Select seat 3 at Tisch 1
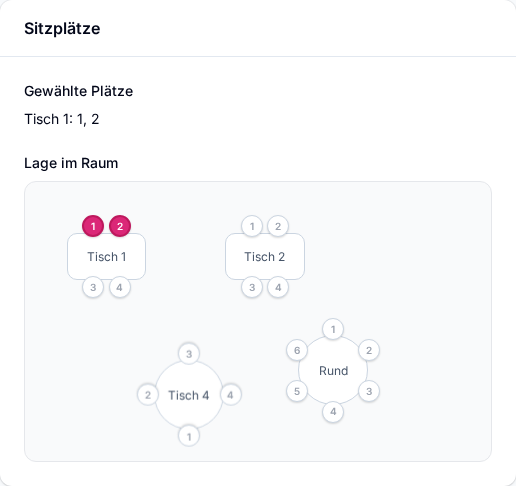The width and height of the screenshot is (516, 486). click(x=93, y=287)
